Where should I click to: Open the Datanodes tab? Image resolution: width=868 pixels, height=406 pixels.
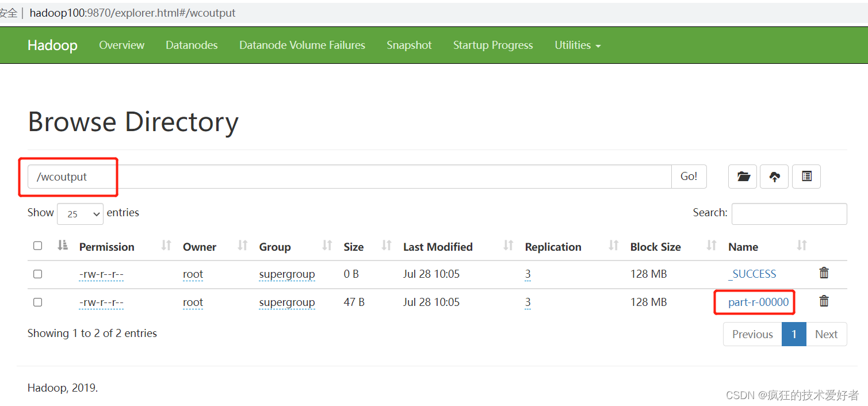[x=192, y=45]
